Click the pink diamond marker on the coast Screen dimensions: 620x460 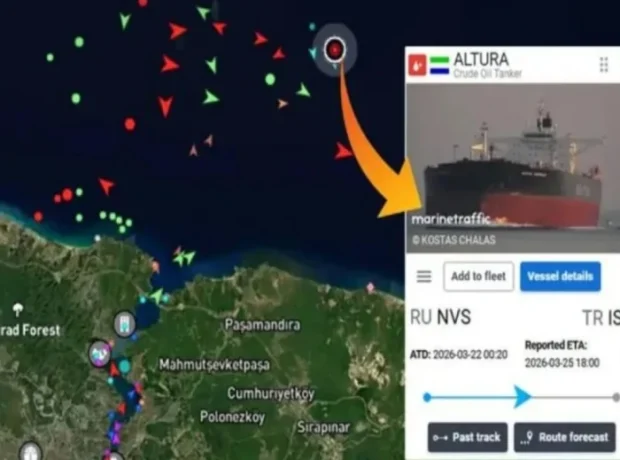tap(370, 288)
